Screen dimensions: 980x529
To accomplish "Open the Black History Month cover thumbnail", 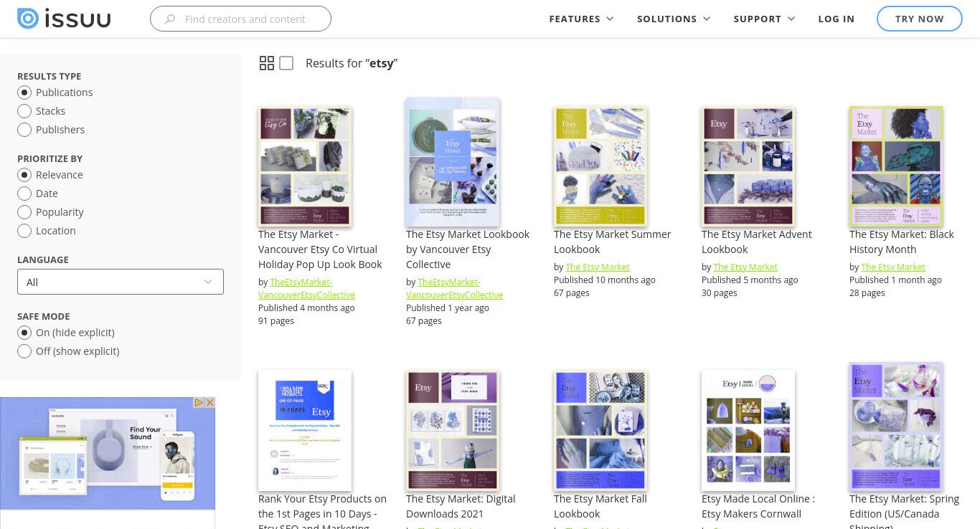I will 896,166.
